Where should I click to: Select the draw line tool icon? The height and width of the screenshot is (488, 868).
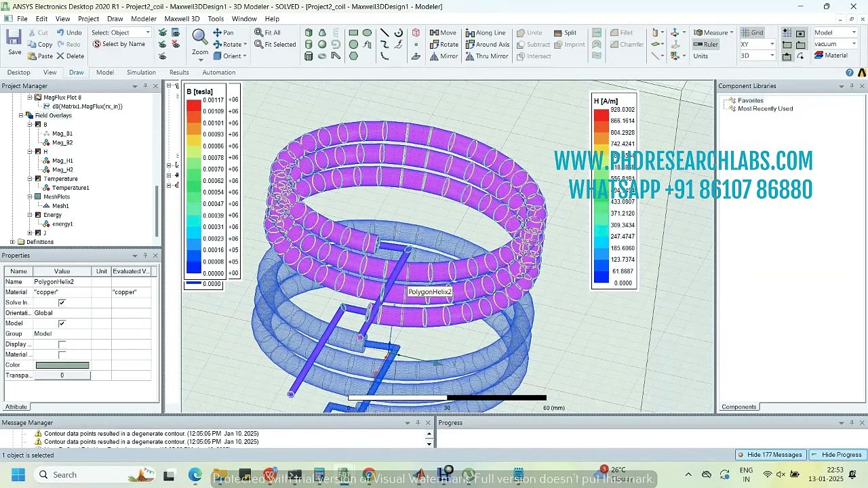(x=384, y=33)
